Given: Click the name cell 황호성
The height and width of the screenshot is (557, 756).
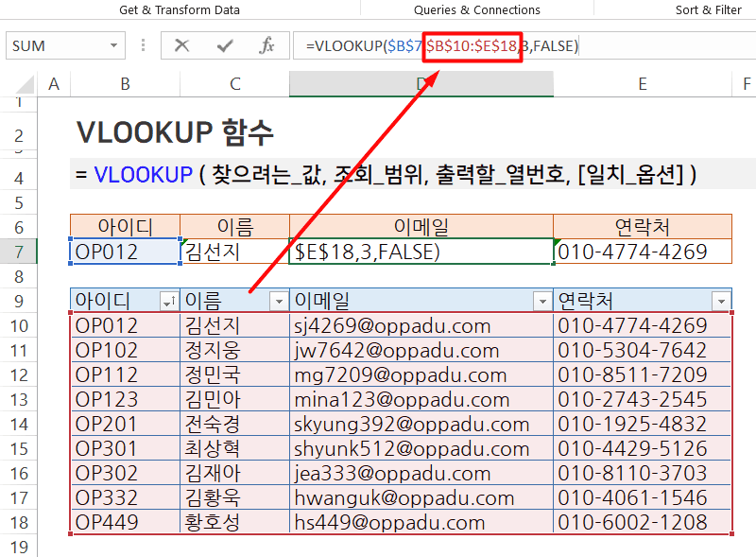Looking at the screenshot, I should 234,522.
